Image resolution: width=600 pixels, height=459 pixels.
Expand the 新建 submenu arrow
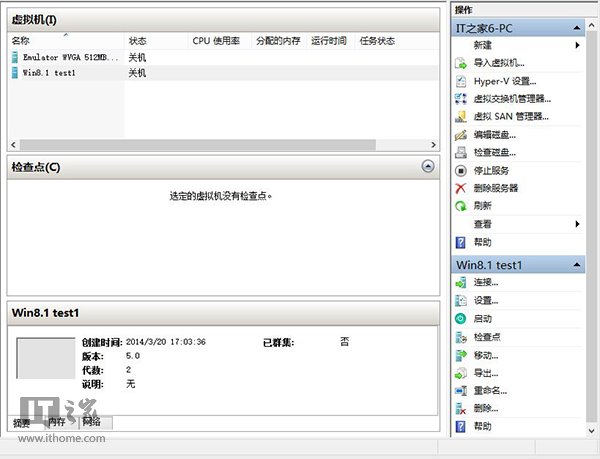click(577, 45)
